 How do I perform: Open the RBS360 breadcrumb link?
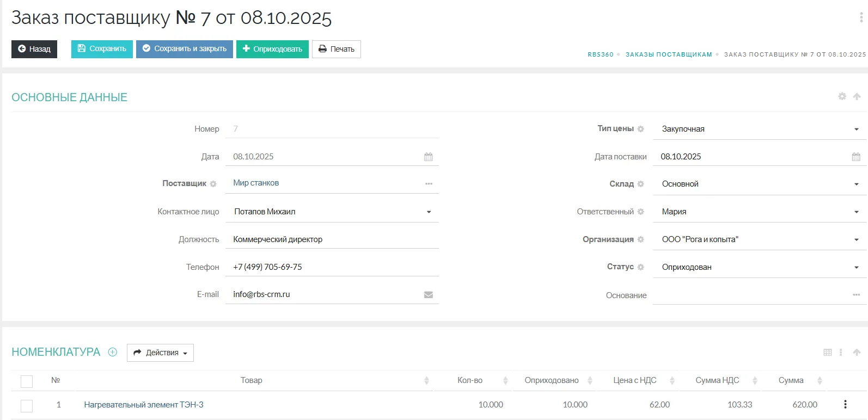(x=600, y=54)
